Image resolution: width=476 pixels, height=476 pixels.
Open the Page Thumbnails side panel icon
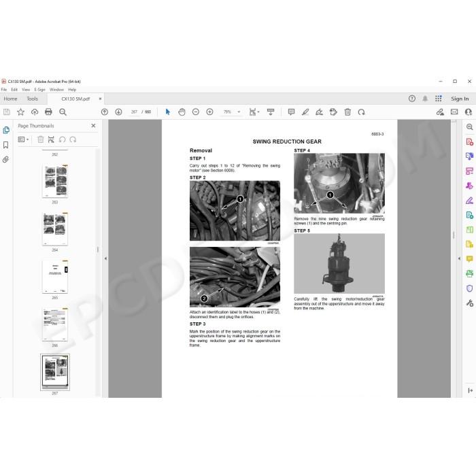[6, 131]
